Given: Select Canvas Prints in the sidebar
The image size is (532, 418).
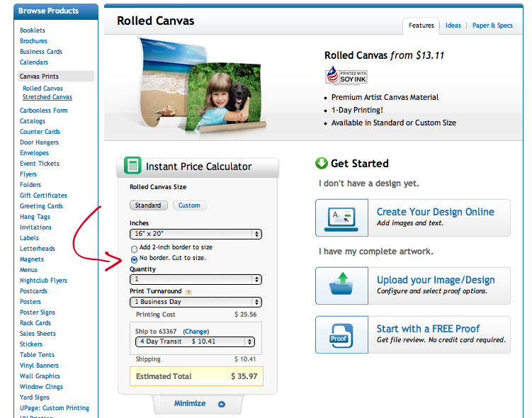Looking at the screenshot, I should (56, 77).
